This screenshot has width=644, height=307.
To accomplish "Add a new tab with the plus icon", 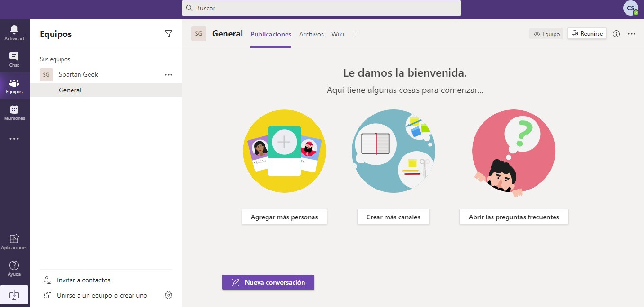I will (x=356, y=34).
